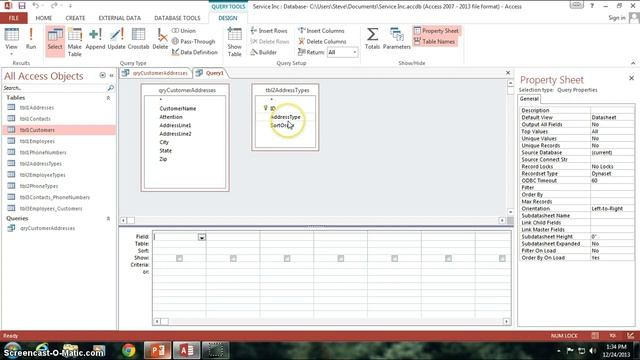Select AddressType field in tbl2AddressTypes

(285, 117)
